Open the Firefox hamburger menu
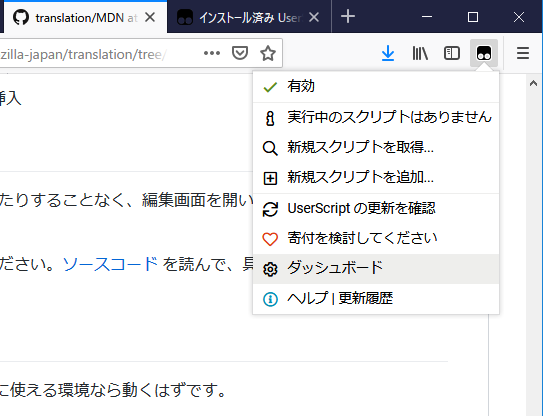The height and width of the screenshot is (416, 543). [x=523, y=53]
